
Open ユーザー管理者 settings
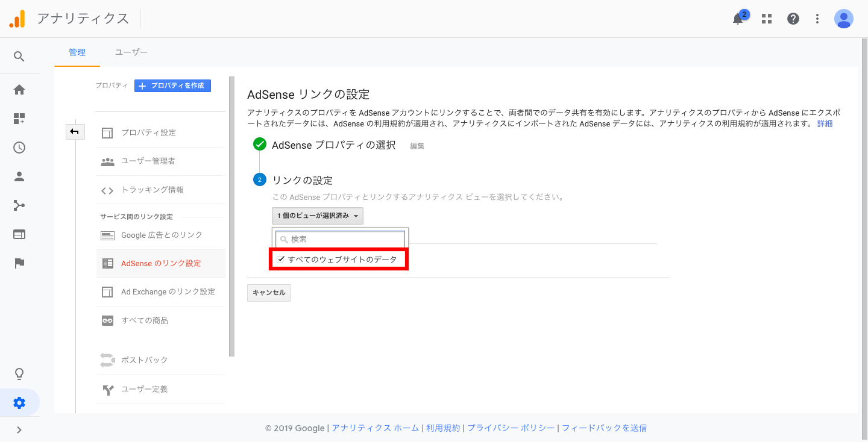click(x=148, y=161)
